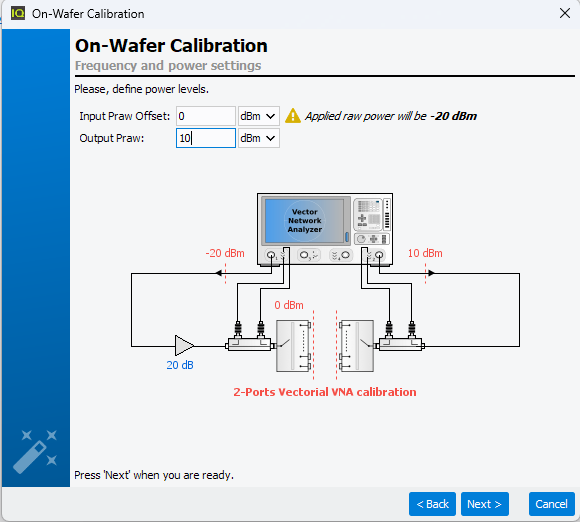
Task: Close the On-Wafer Calibration dialog
Action: [564, 14]
